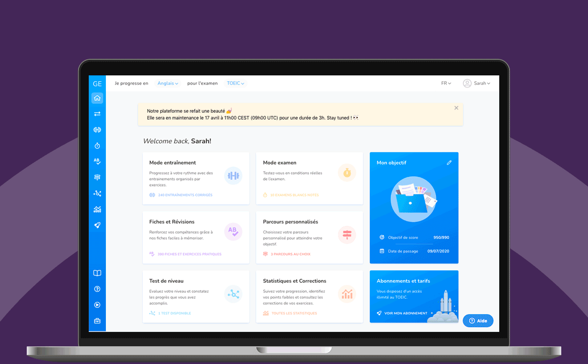Image resolution: width=588 pixels, height=364 pixels.
Task: Open the TOEIC exam dropdown
Action: 235,83
